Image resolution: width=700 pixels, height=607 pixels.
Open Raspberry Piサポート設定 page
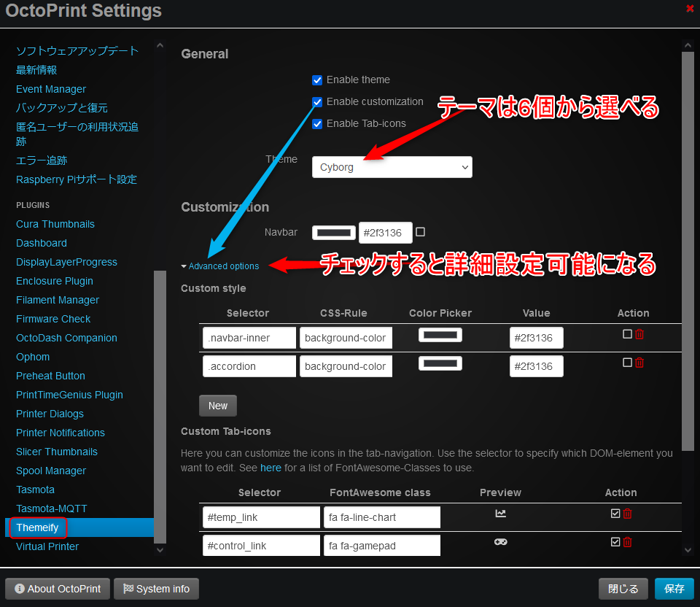(x=77, y=179)
